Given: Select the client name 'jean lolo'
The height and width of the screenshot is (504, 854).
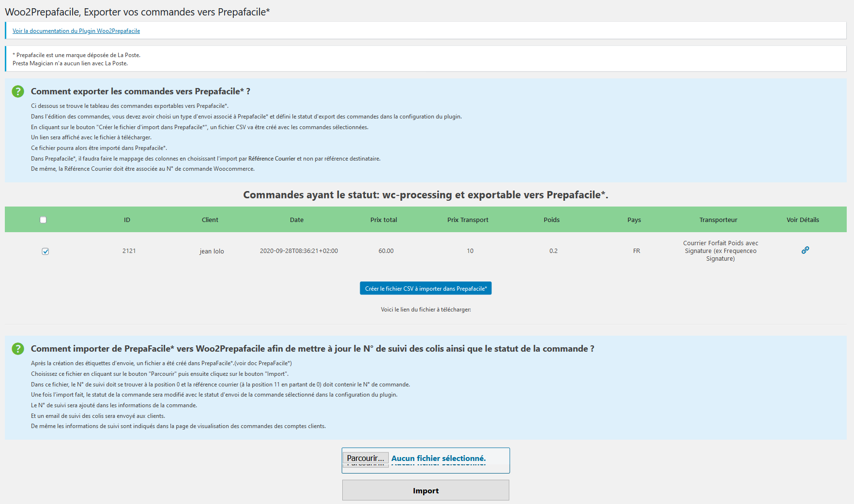Looking at the screenshot, I should coord(212,251).
